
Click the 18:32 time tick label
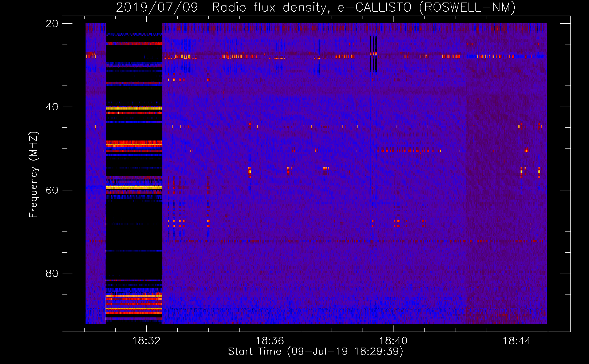146,341
